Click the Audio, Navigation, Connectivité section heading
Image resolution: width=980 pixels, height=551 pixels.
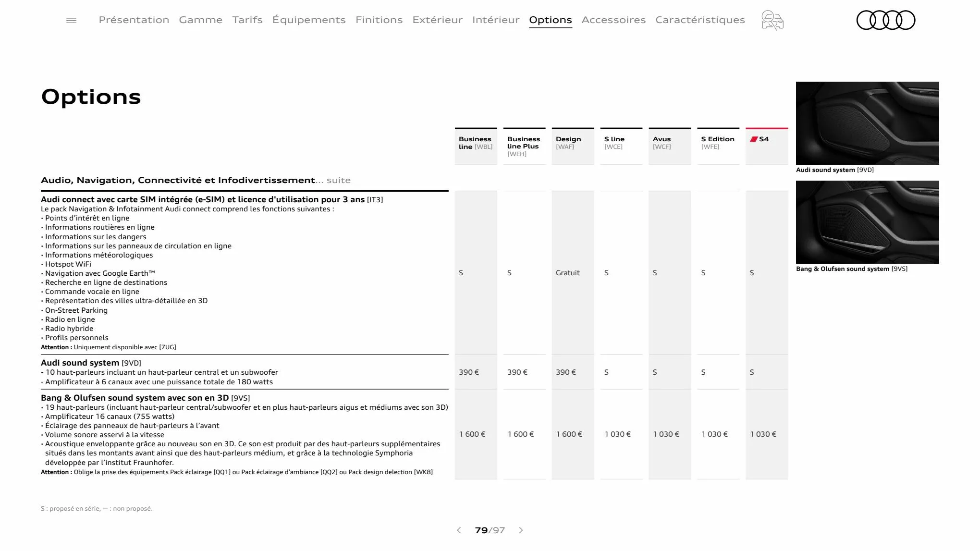tap(196, 180)
